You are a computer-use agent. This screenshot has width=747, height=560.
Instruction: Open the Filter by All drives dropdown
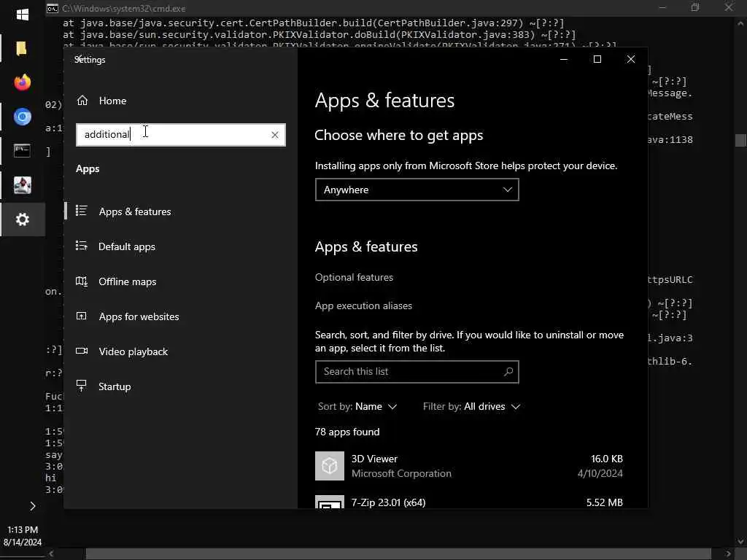pos(472,406)
